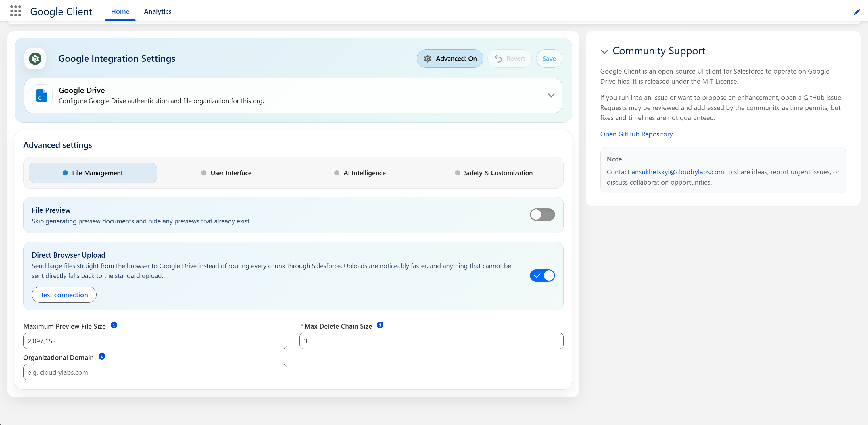Show info for Organizational Domain
The image size is (868, 425).
102,356
